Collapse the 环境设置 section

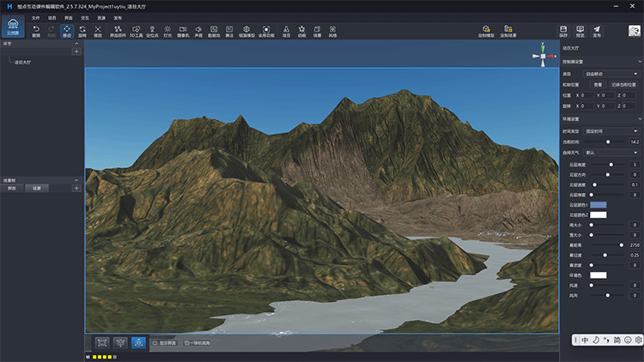pyautogui.click(x=640, y=118)
